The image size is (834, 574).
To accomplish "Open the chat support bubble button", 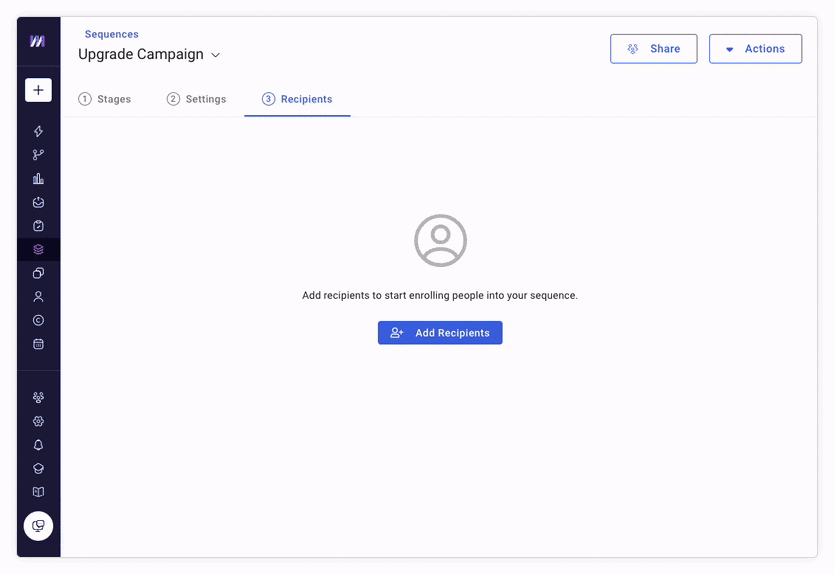I will click(38, 526).
